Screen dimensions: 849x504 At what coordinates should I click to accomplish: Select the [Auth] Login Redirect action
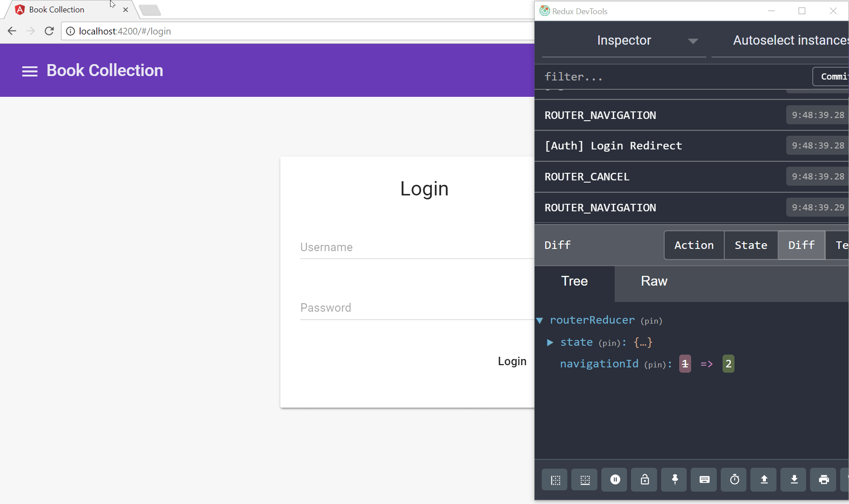(x=613, y=146)
